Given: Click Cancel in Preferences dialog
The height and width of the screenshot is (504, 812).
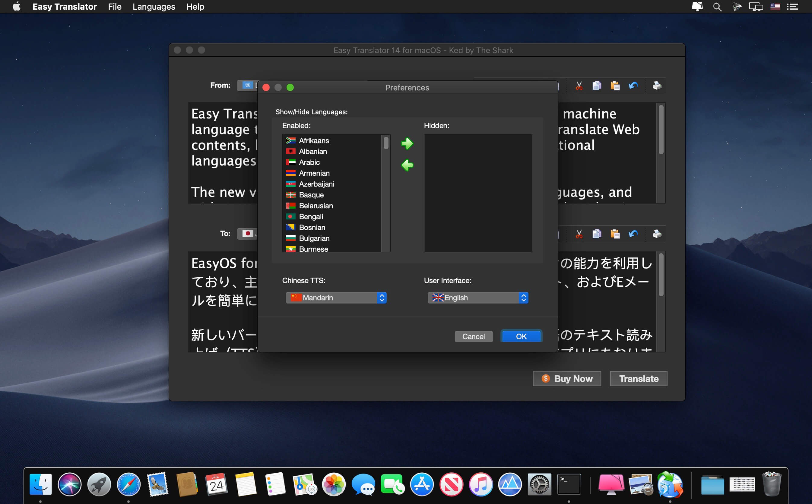Looking at the screenshot, I should pos(474,336).
